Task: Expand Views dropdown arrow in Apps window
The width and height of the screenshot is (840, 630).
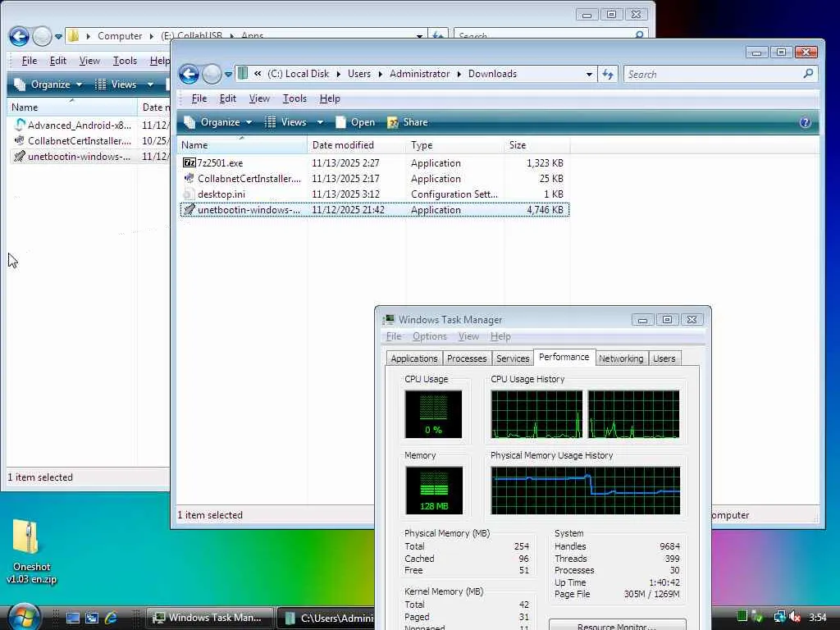Action: point(150,84)
